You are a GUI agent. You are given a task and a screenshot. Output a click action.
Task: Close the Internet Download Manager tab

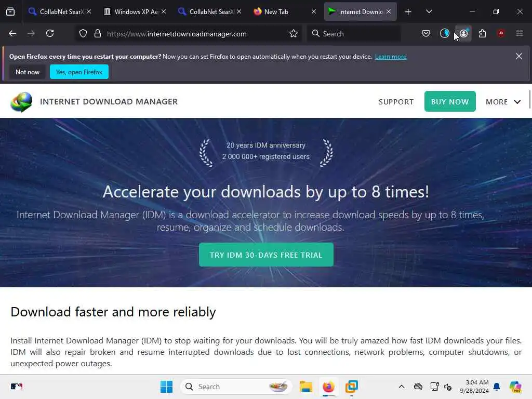pos(389,12)
